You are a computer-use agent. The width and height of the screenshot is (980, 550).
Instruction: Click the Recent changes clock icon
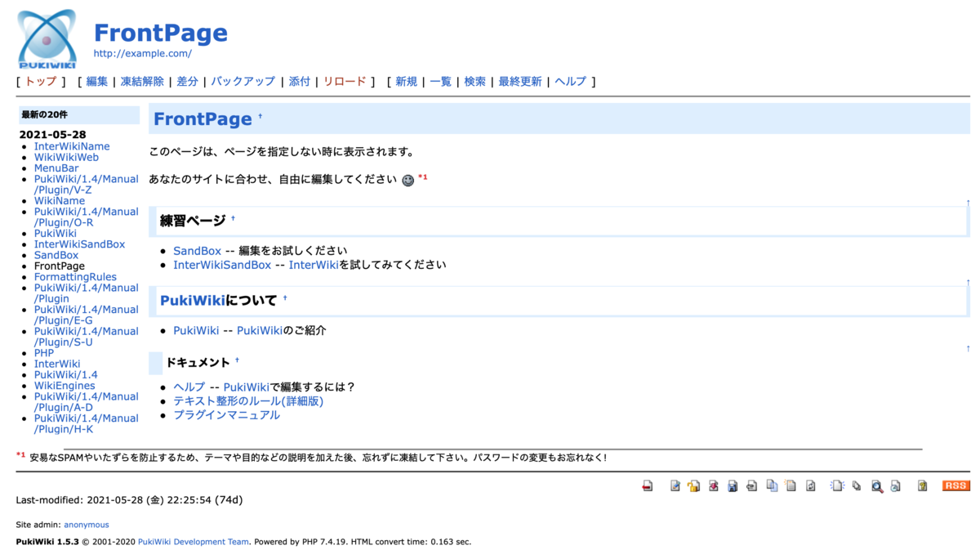pos(895,485)
